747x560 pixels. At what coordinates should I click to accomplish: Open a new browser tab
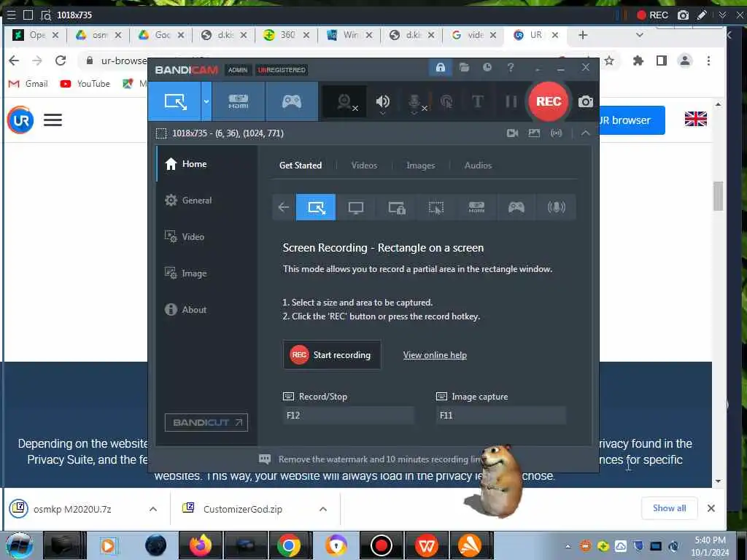583,35
